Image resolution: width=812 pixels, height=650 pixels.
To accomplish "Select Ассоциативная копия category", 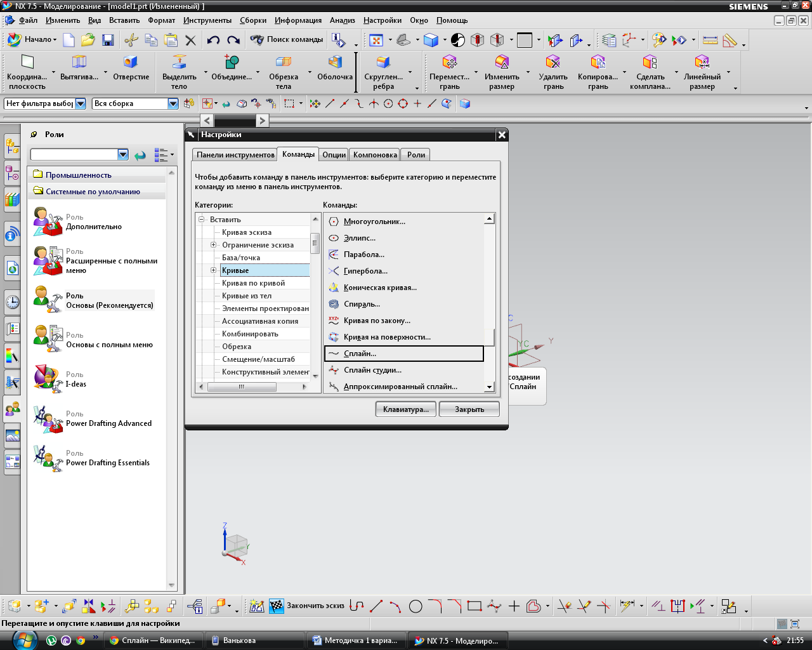I will coord(260,321).
